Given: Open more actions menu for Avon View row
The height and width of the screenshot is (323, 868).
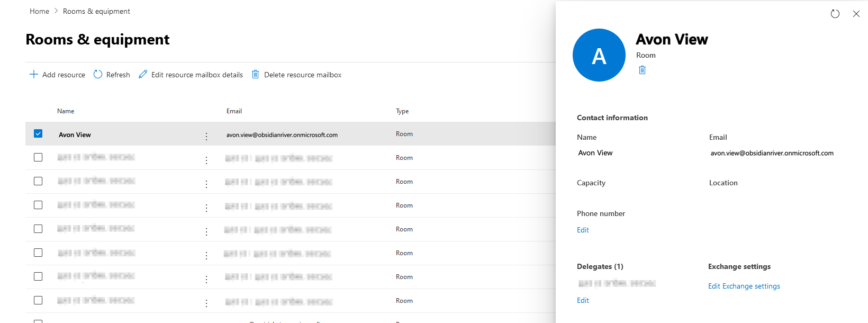Looking at the screenshot, I should 206,137.
